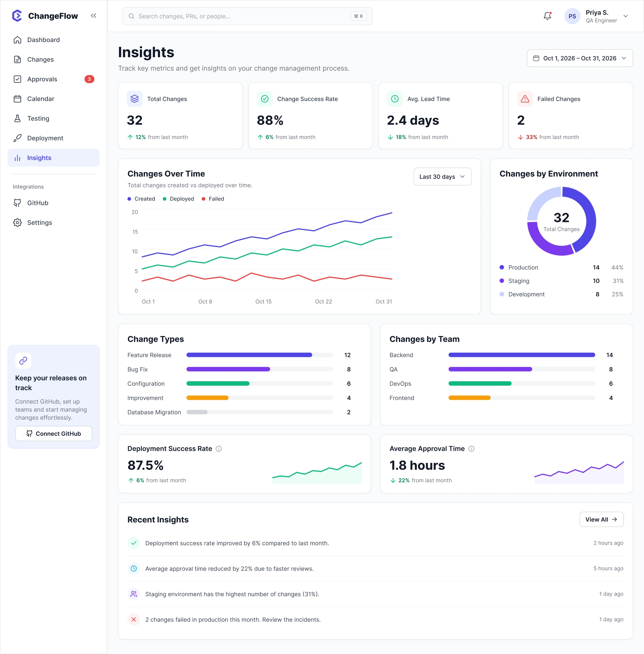644x654 pixels.
Task: Click the PS user avatar
Action: click(572, 16)
